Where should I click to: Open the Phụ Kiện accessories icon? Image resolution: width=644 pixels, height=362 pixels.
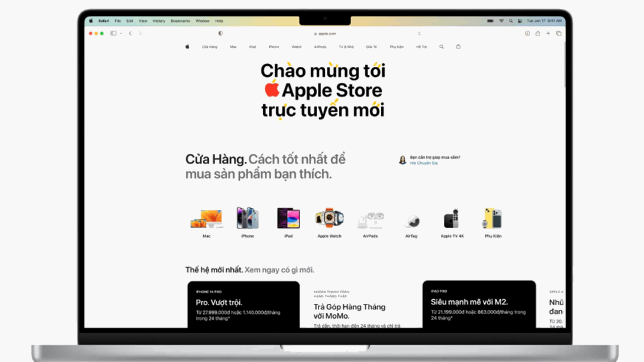(x=492, y=218)
